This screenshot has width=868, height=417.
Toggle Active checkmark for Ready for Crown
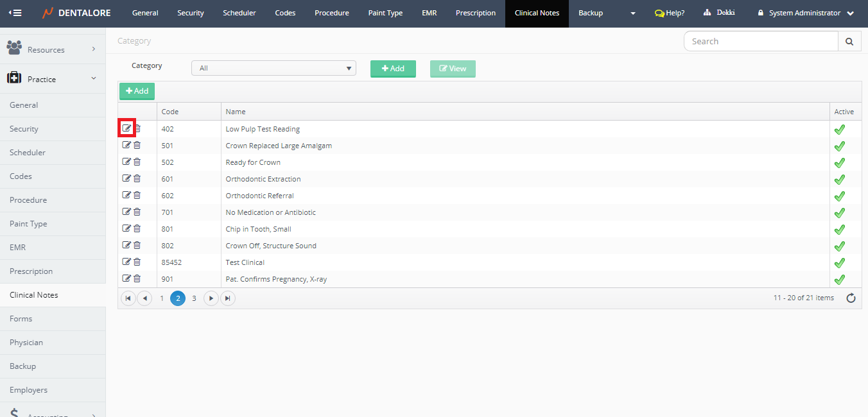(839, 162)
